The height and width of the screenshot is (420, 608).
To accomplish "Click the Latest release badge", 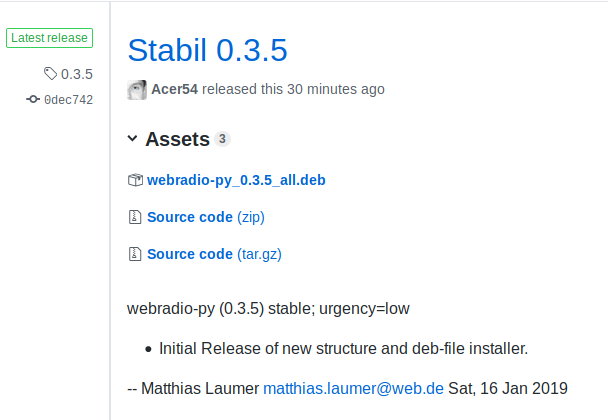I will click(x=49, y=38).
